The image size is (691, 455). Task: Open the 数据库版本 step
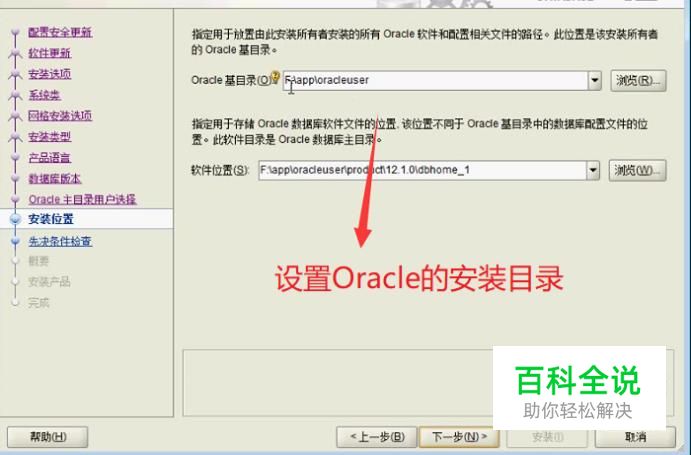click(x=55, y=179)
